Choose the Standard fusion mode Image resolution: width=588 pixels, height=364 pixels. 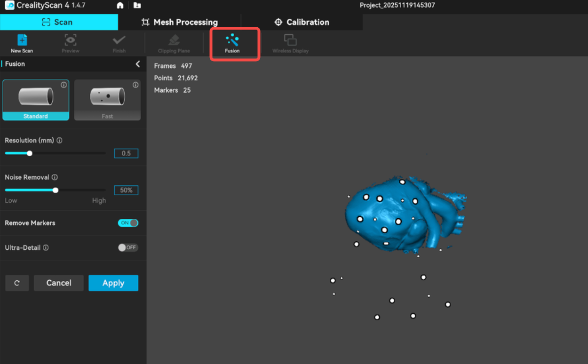click(x=36, y=100)
